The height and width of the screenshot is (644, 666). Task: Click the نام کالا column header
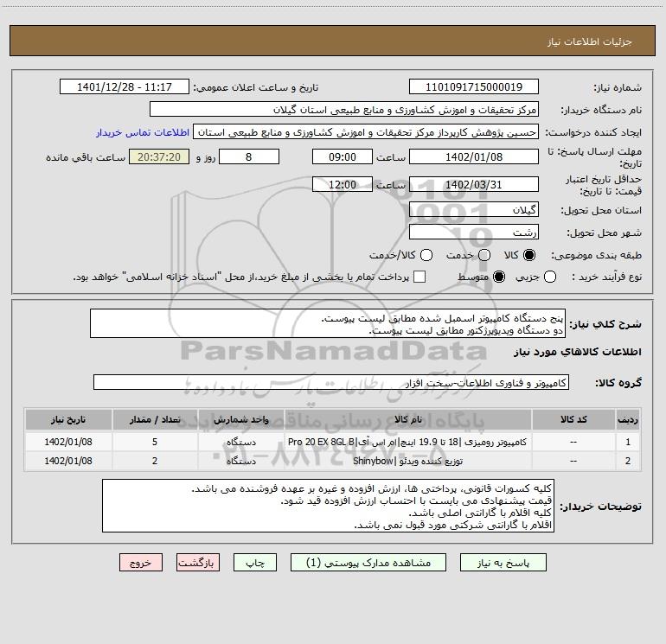coord(407,419)
